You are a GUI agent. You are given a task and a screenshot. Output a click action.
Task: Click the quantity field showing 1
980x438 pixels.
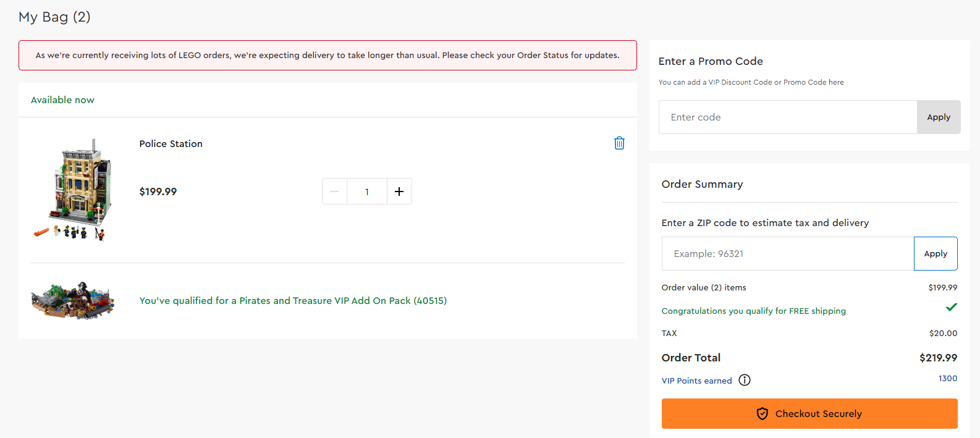click(367, 192)
